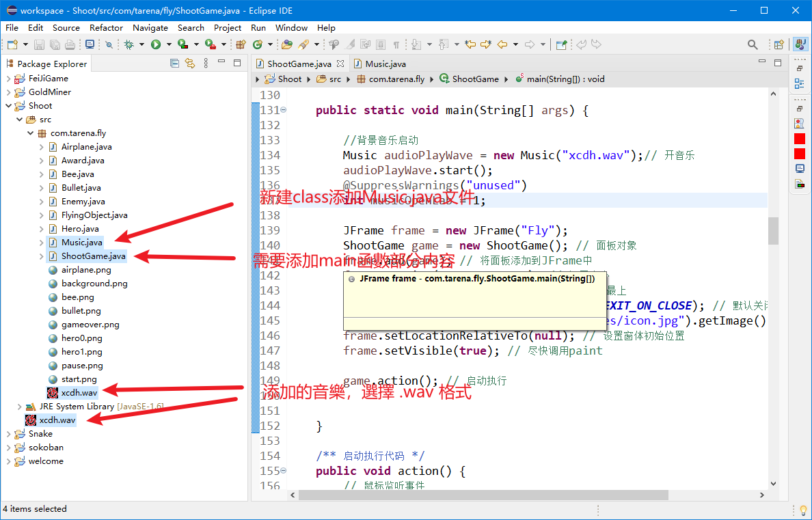Open the Debug dropdown arrow
The image size is (812, 520).
click(141, 44)
